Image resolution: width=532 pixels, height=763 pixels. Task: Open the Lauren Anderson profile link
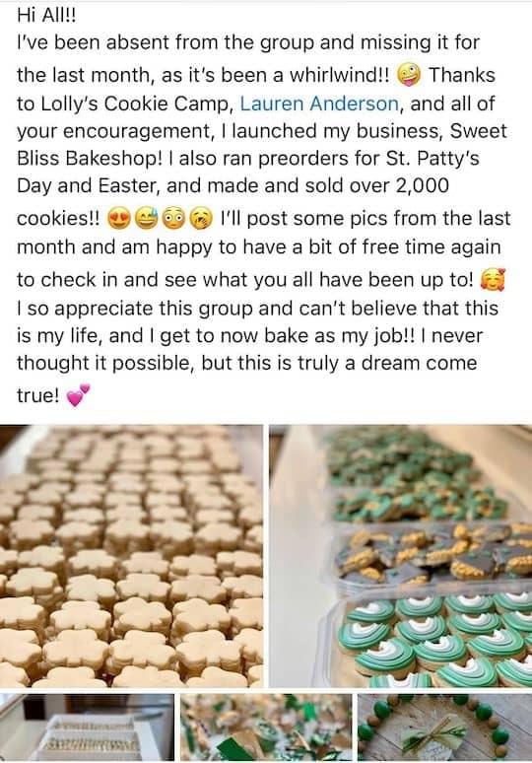coord(319,104)
